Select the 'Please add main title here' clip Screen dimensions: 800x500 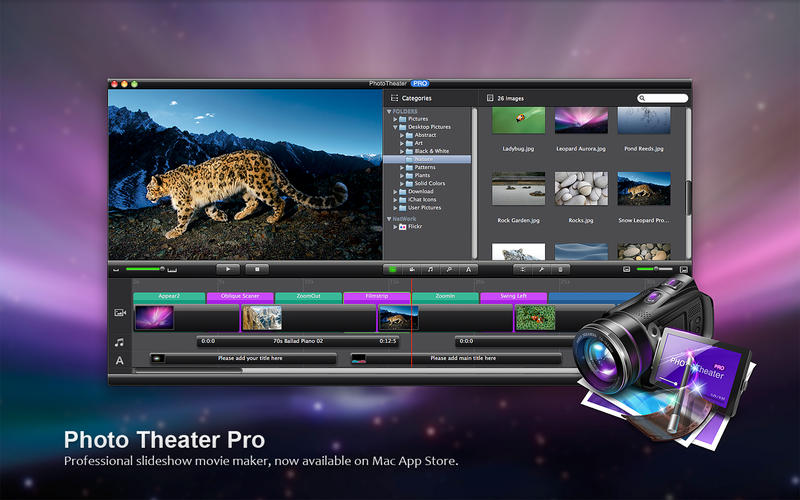456,359
